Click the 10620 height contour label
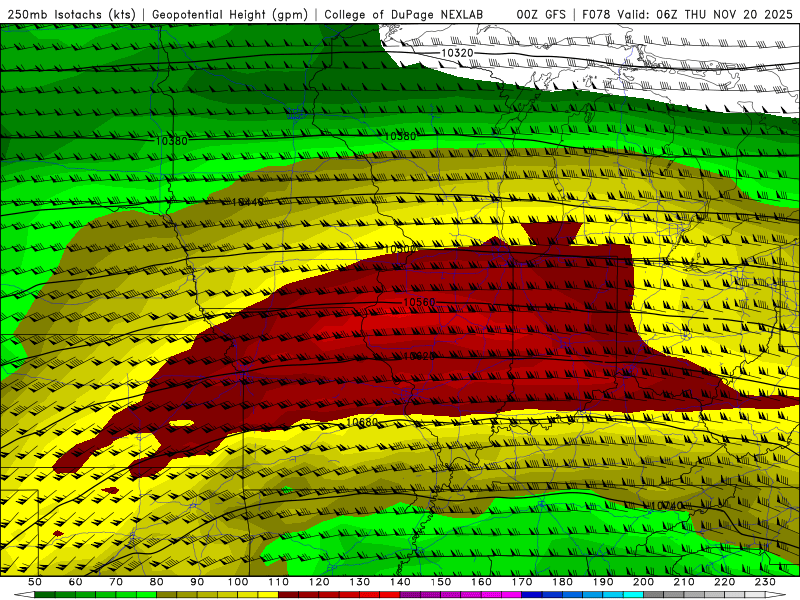 click(418, 356)
